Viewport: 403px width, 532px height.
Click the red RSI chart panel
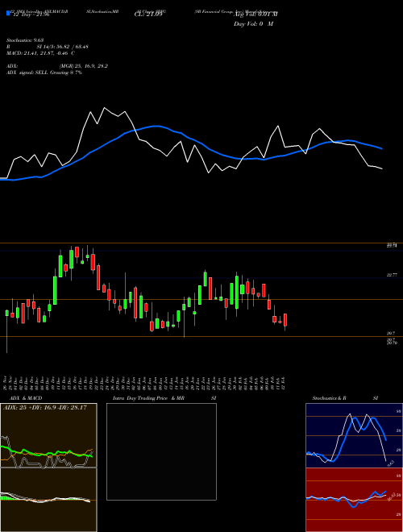click(x=354, y=500)
